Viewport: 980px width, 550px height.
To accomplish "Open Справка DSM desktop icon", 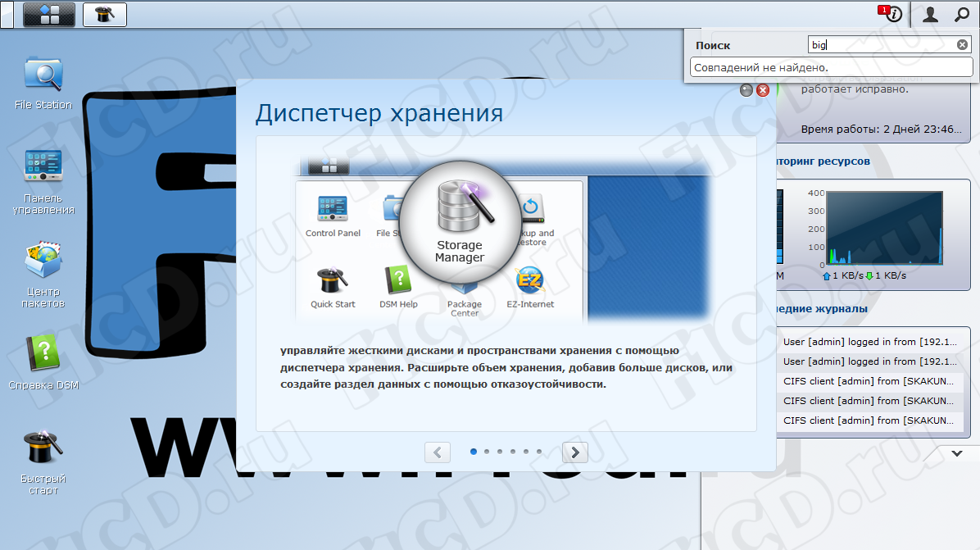I will [43, 362].
